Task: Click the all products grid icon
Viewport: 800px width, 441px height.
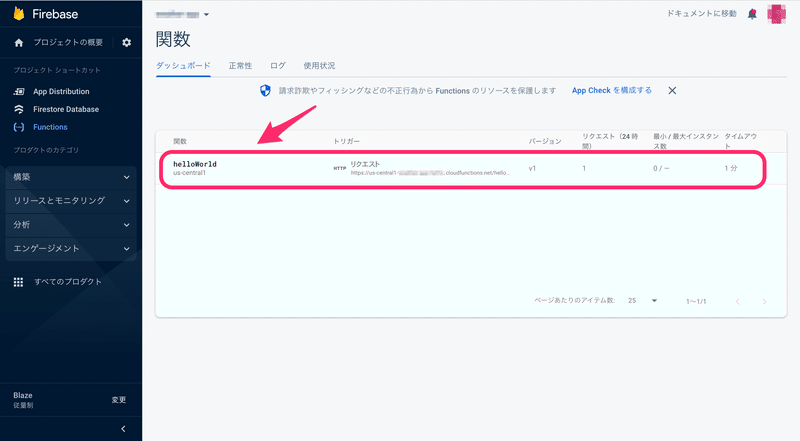Action: (x=18, y=282)
